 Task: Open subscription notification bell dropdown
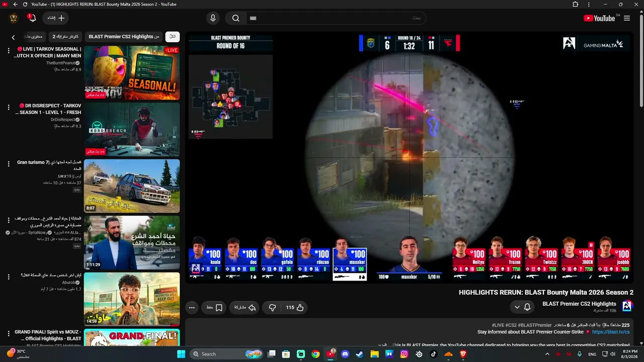[522, 307]
